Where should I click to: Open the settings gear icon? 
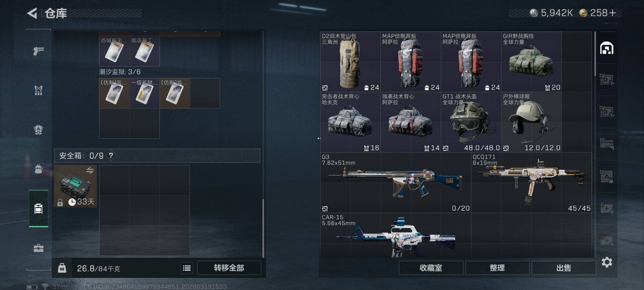coord(607,262)
